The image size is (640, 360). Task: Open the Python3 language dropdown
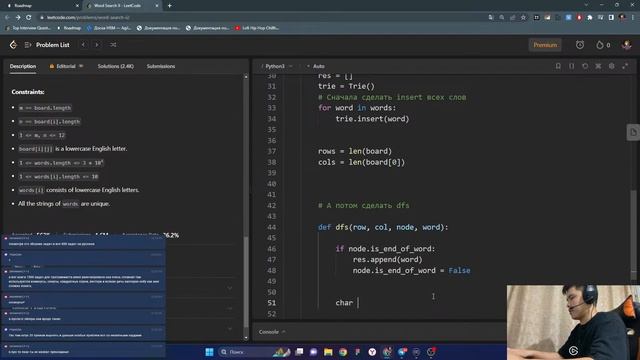tap(276, 66)
